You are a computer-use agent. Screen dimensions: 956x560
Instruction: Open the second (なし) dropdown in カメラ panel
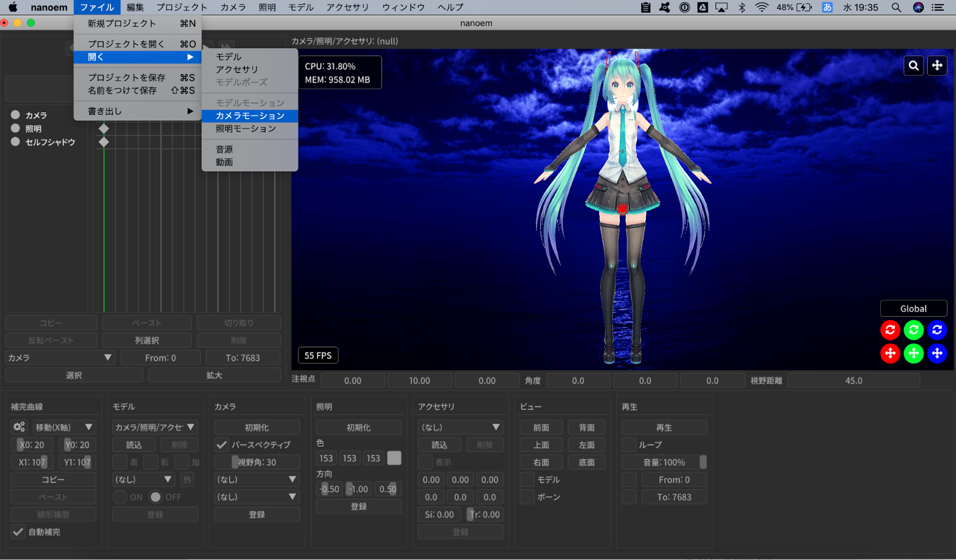[257, 497]
